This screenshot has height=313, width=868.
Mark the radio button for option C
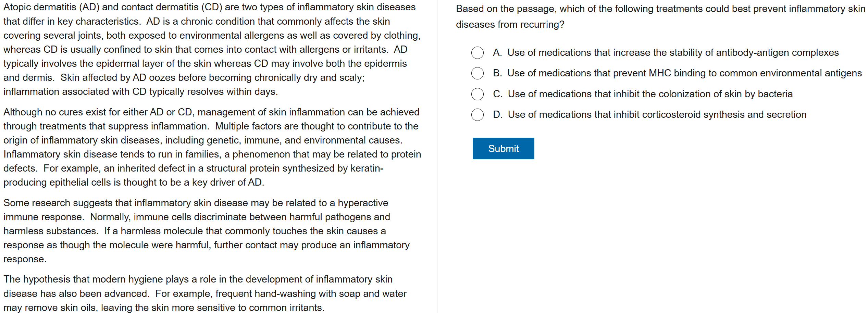coord(477,94)
